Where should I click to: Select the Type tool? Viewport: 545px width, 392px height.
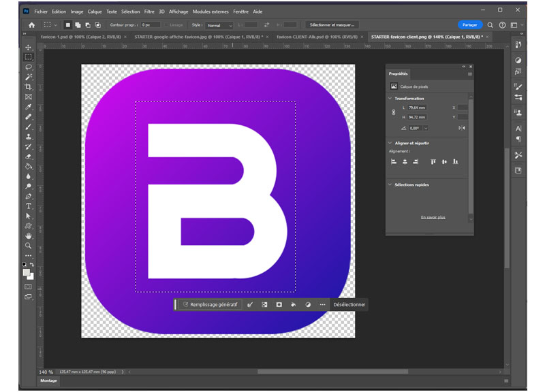(x=29, y=206)
